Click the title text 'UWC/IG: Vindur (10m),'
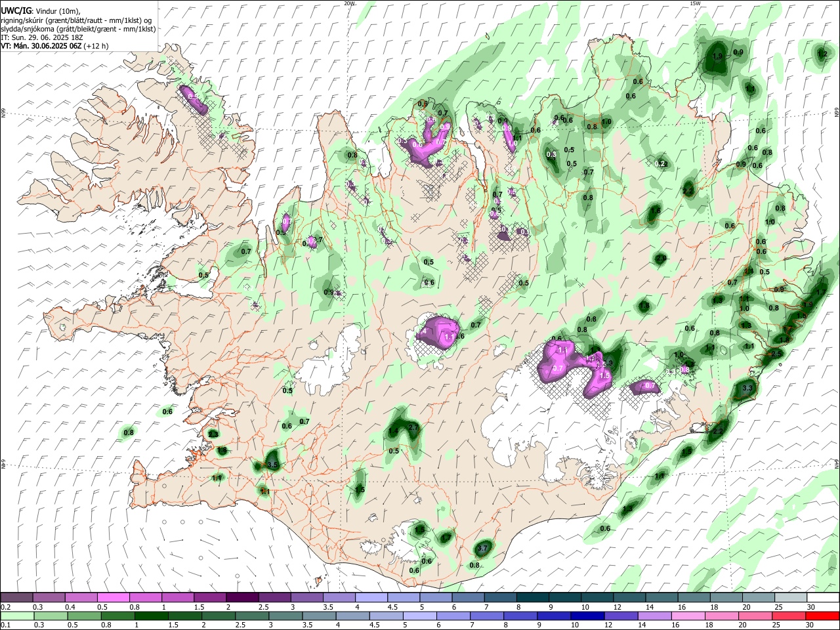The width and height of the screenshot is (840, 630). click(x=39, y=11)
